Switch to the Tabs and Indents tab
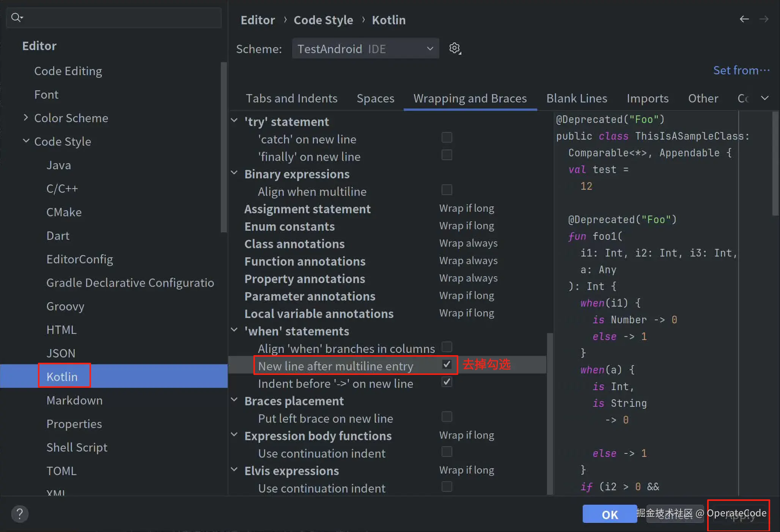Screen dimensions: 780x532 tap(291, 98)
